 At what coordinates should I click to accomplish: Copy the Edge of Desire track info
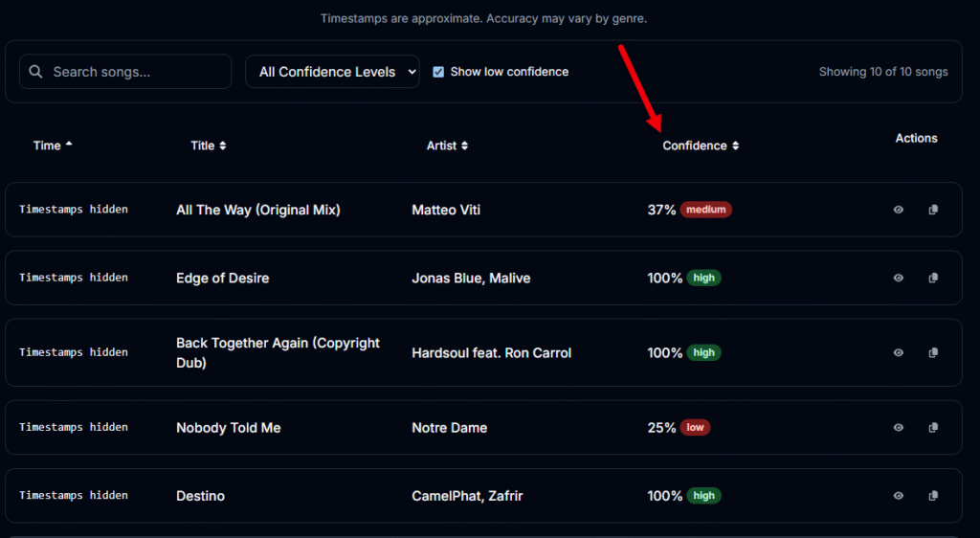(x=933, y=278)
